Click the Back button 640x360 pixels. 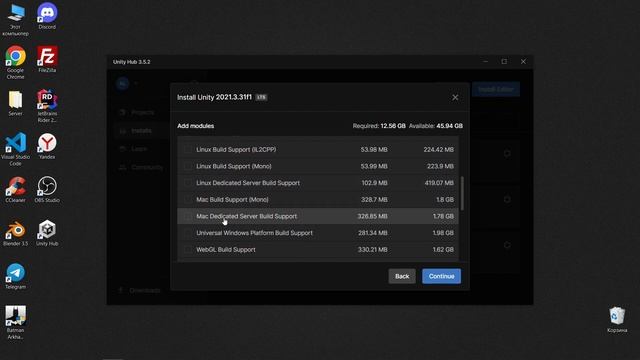[402, 276]
